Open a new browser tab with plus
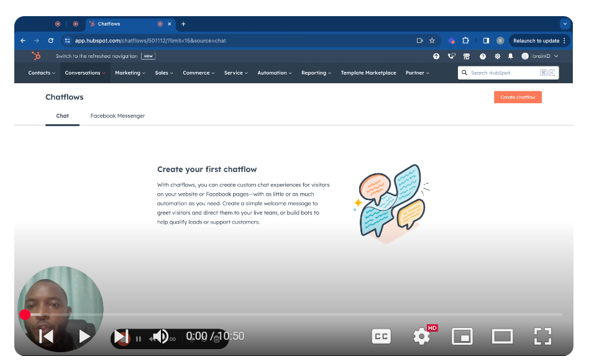The height and width of the screenshot is (364, 589). [x=183, y=24]
